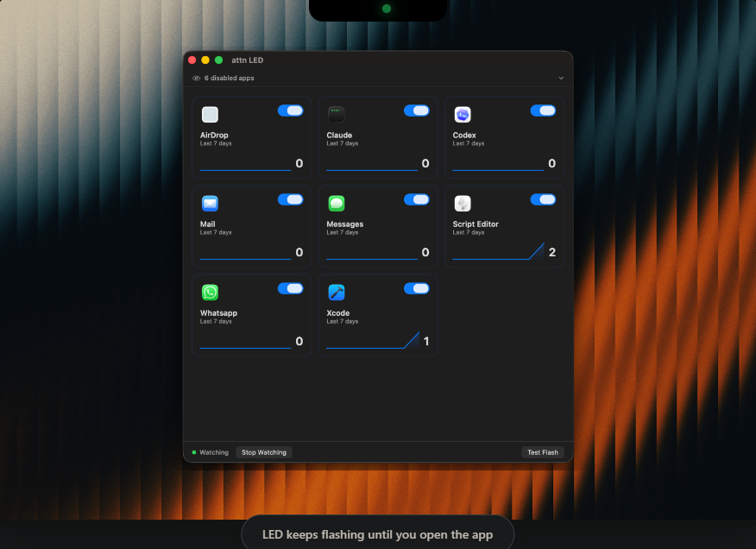Expand the disabled apps chevron
This screenshot has width=756, height=549.
coord(561,78)
